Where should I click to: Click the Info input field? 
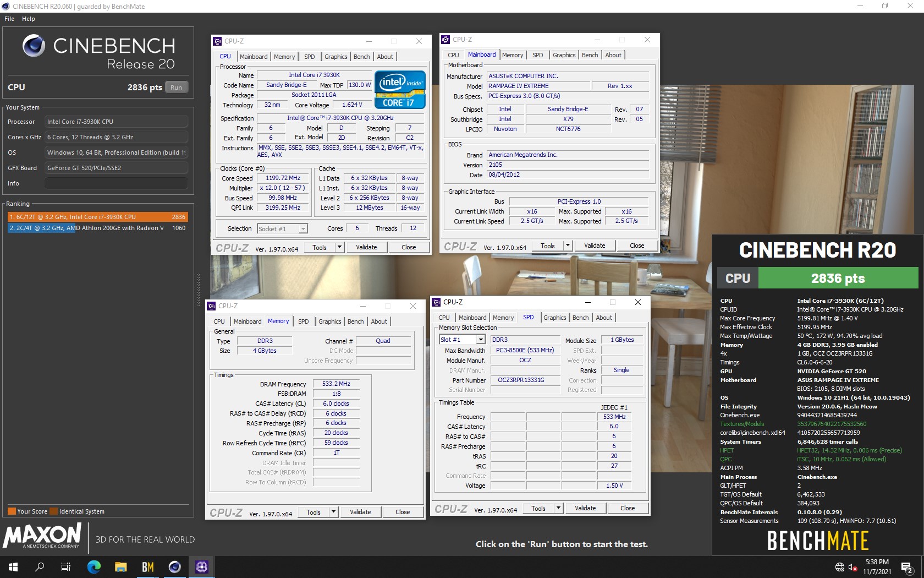pyautogui.click(x=116, y=183)
